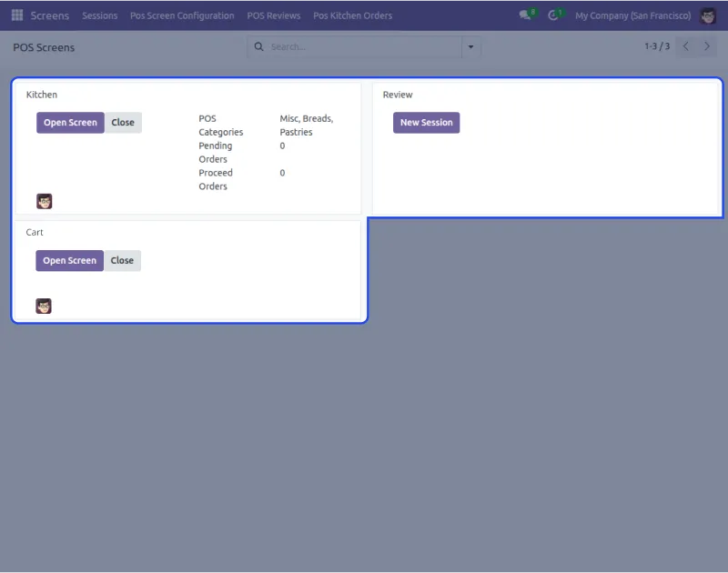Go to previous page with the left arrow
Screen dimensions: 728x573
pos(685,46)
